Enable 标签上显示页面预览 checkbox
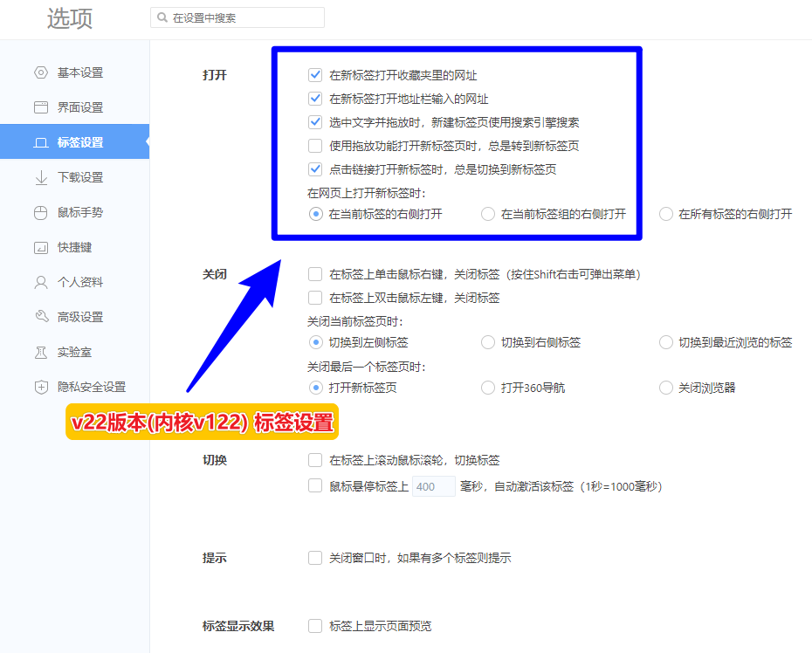 coord(315,626)
